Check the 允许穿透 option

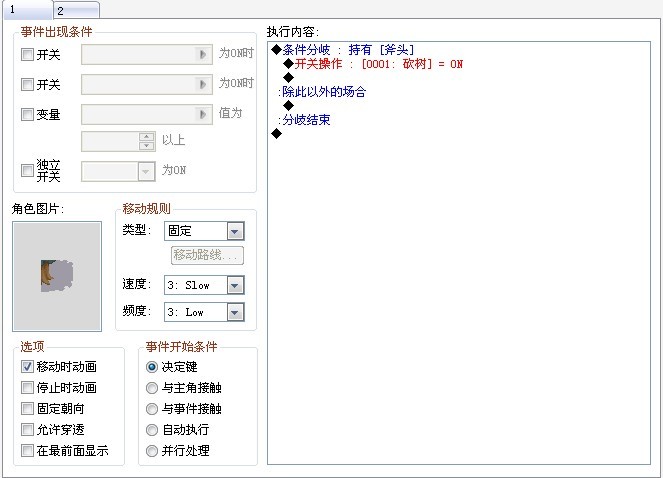(x=27, y=429)
